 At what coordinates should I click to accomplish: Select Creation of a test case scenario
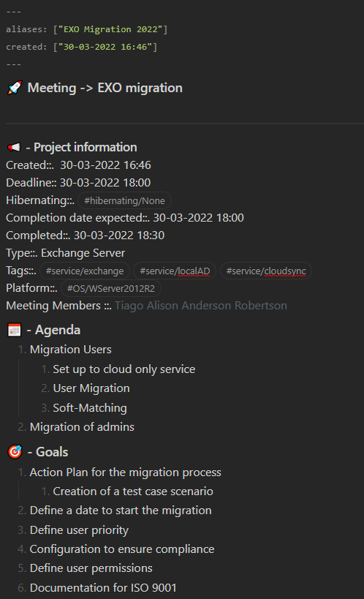click(x=133, y=491)
